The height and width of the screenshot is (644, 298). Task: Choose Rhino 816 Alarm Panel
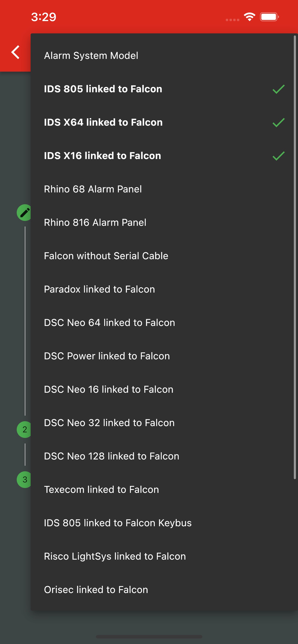tap(95, 222)
